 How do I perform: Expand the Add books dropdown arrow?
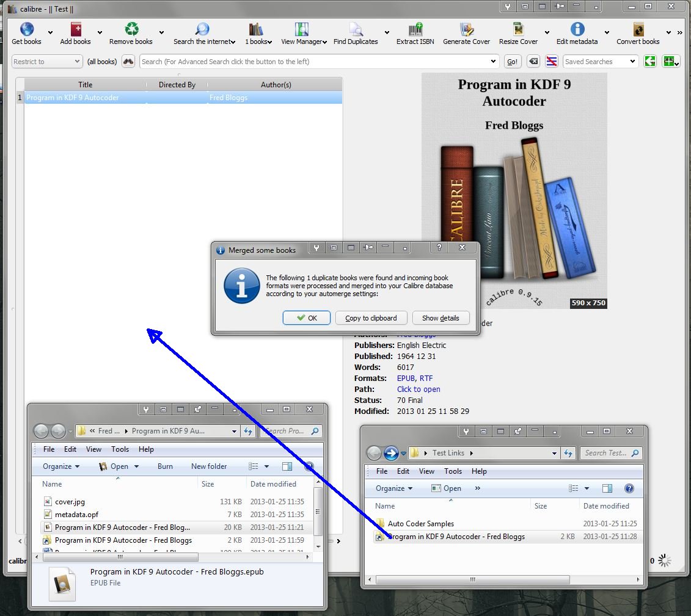pyautogui.click(x=100, y=32)
